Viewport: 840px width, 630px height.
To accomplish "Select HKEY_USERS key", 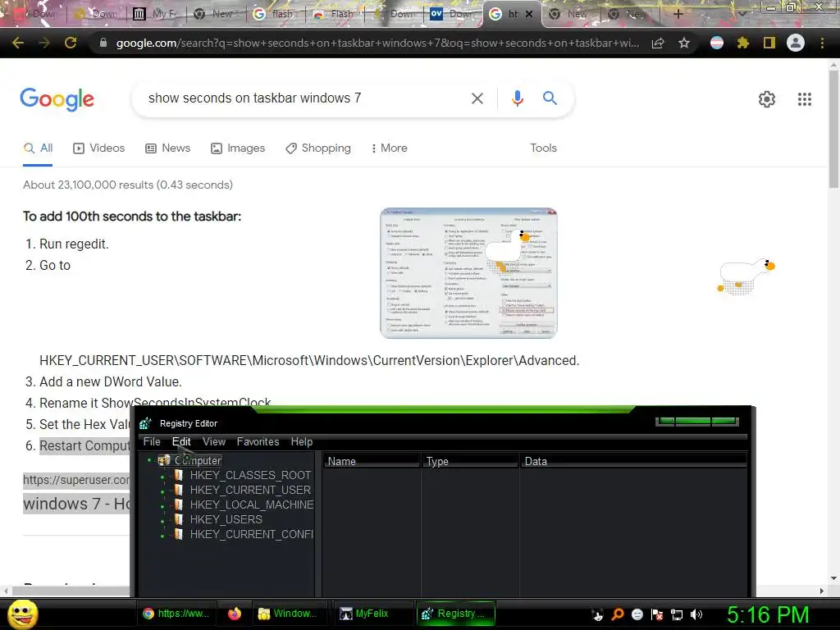I will pos(226,519).
